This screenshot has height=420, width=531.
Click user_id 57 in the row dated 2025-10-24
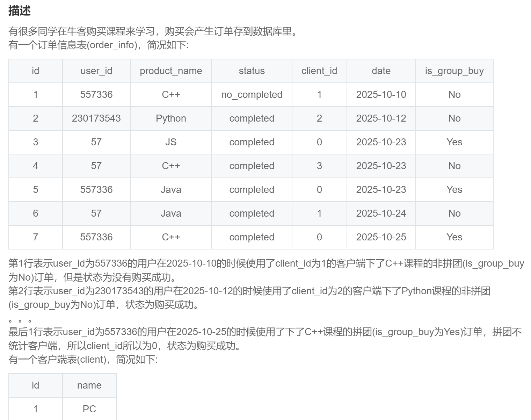pos(96,213)
